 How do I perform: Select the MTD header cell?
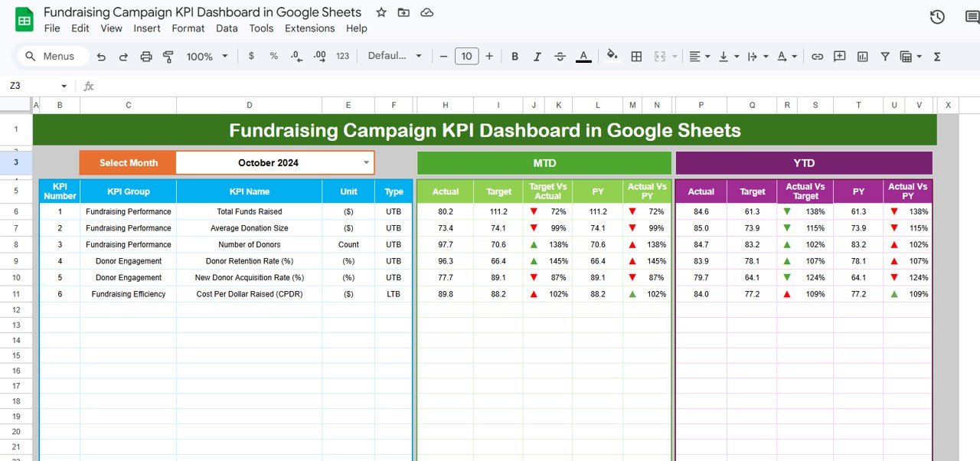coord(544,163)
